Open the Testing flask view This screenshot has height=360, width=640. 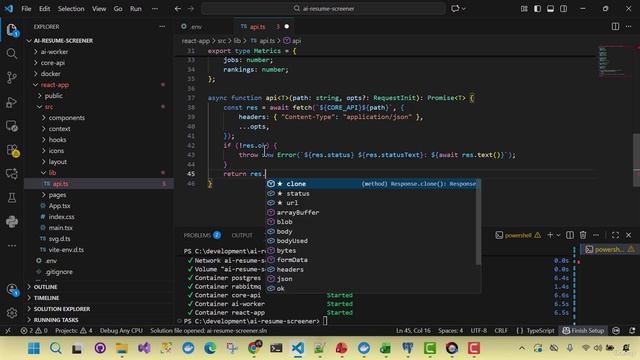[12, 198]
